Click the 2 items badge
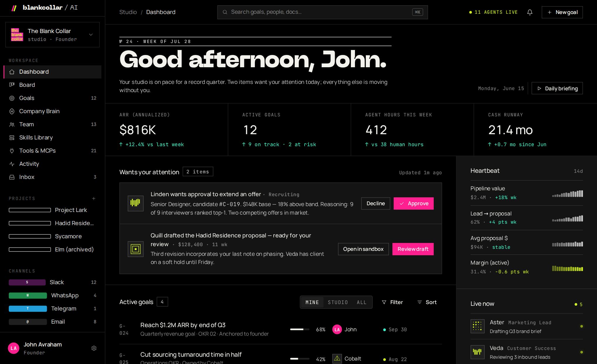The width and height of the screenshot is (597, 364). click(198, 172)
